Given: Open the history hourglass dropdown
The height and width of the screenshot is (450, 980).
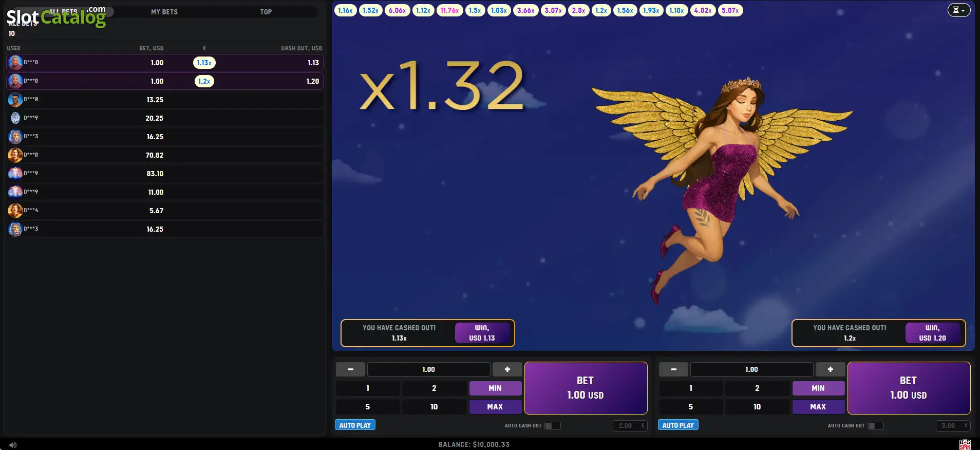Looking at the screenshot, I should pyautogui.click(x=959, y=10).
